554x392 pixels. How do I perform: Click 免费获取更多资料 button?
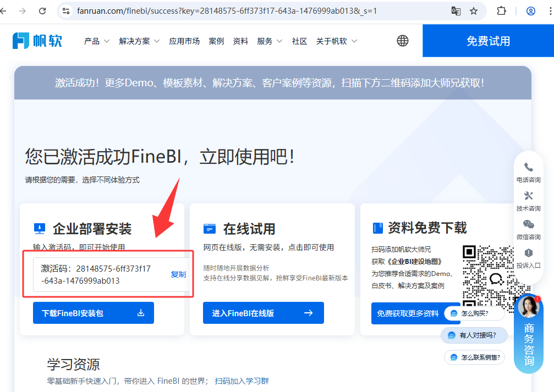click(x=408, y=313)
